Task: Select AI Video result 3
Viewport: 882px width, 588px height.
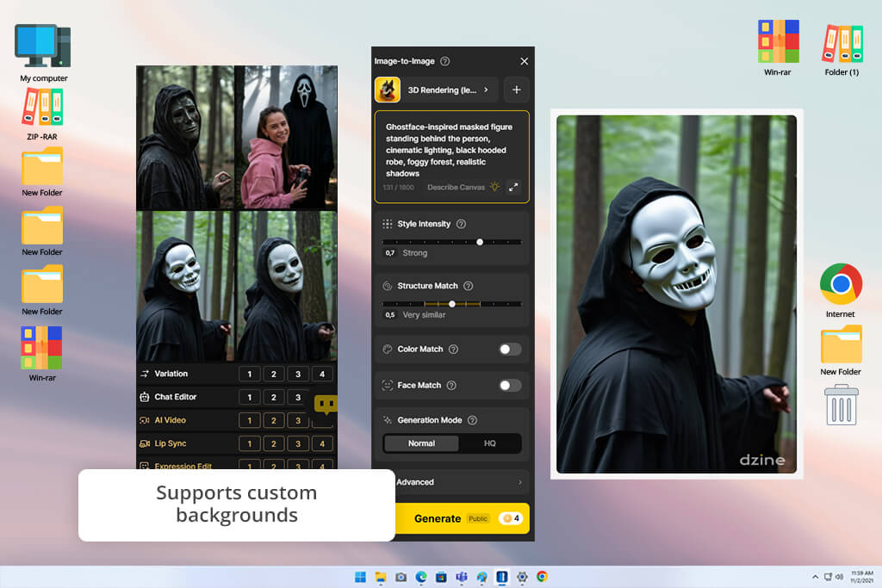Action: (x=298, y=420)
